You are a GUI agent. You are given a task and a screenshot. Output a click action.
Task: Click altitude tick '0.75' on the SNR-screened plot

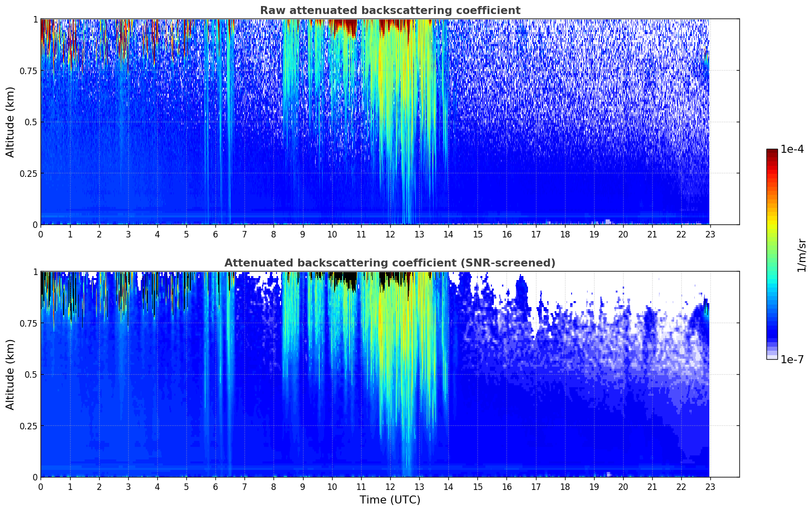point(28,323)
